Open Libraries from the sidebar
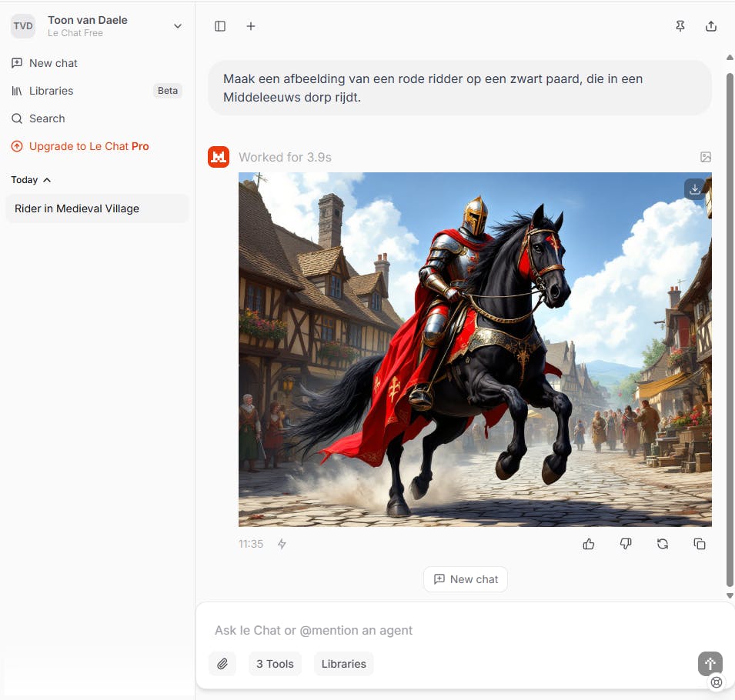The image size is (735, 700). point(50,91)
